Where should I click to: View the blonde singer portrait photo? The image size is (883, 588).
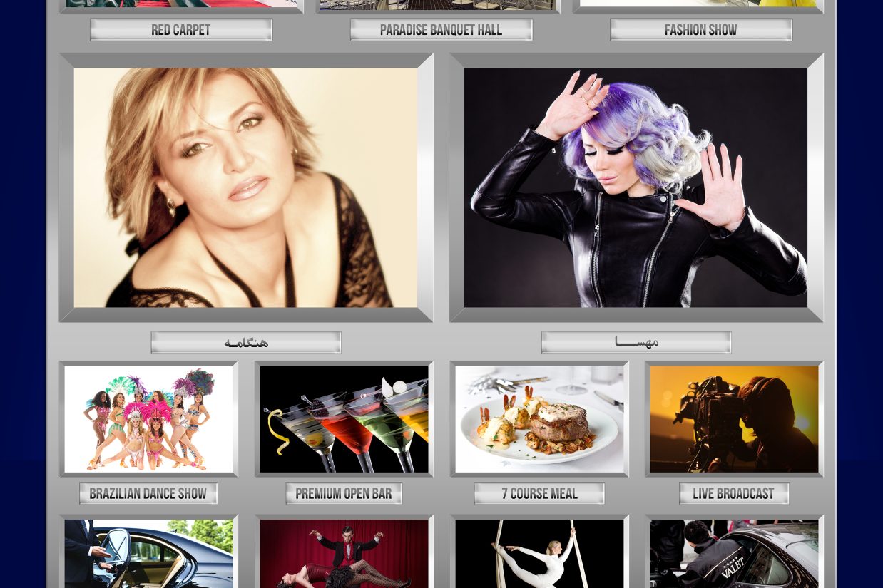pyautogui.click(x=245, y=187)
